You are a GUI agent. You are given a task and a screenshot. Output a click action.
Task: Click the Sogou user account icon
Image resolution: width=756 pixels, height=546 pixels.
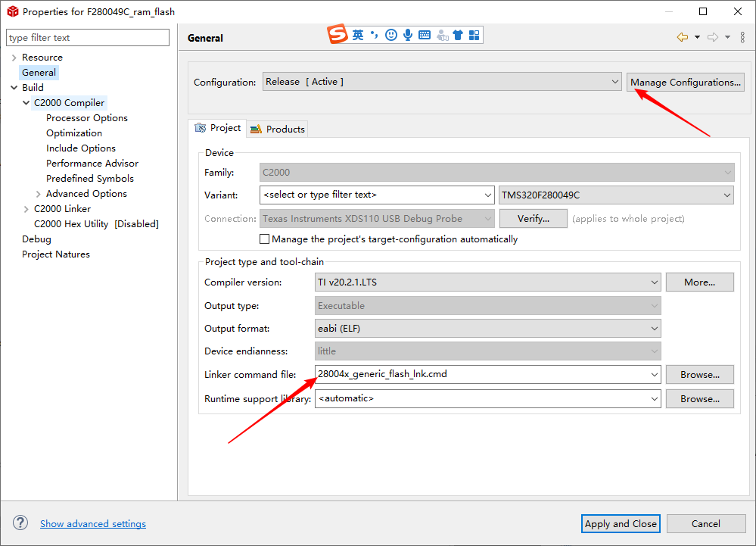tap(442, 35)
